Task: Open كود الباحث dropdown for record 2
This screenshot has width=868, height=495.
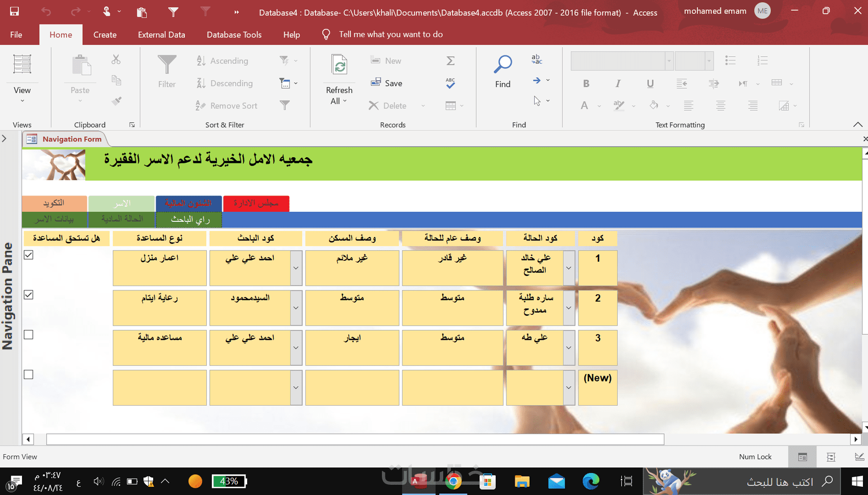Action: [296, 308]
